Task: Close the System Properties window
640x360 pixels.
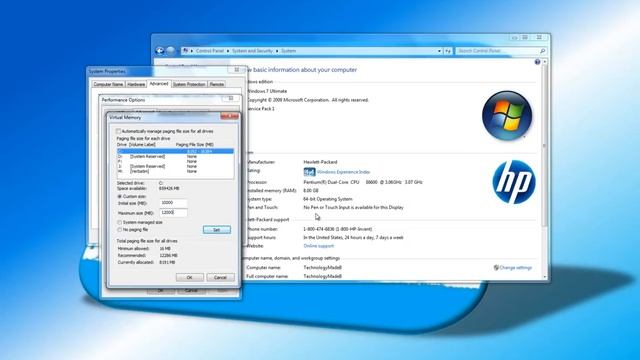Action: coord(237,70)
